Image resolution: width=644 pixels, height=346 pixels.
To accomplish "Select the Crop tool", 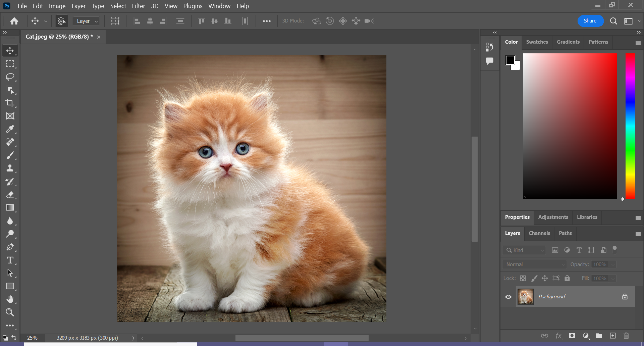I will [10, 103].
